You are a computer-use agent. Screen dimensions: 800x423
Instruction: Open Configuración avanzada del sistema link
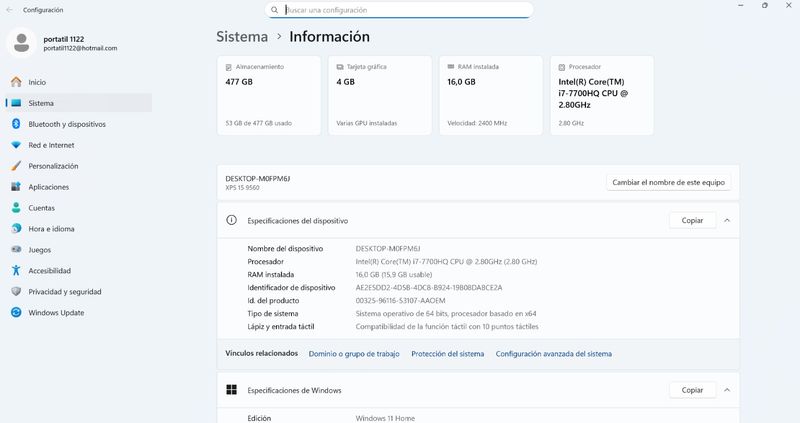coord(554,354)
